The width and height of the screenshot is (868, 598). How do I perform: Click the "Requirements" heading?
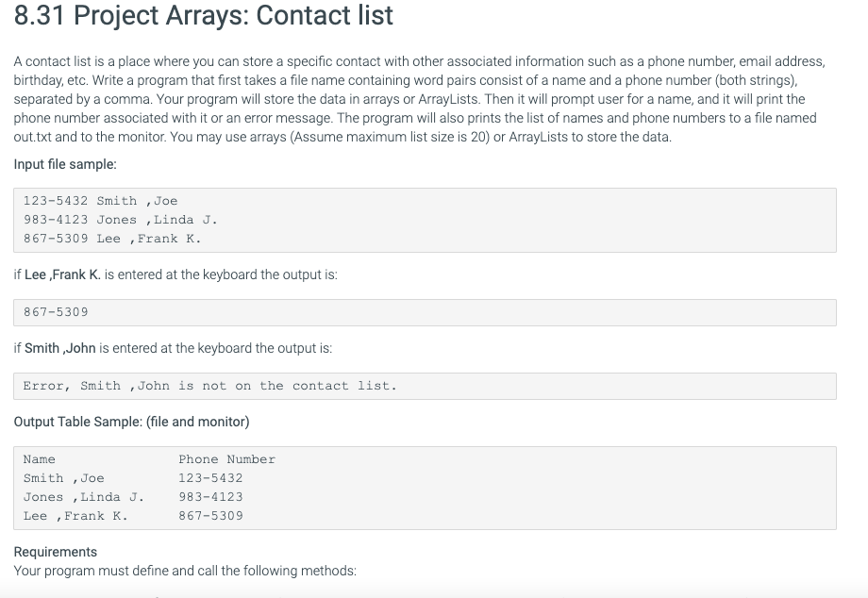55,552
